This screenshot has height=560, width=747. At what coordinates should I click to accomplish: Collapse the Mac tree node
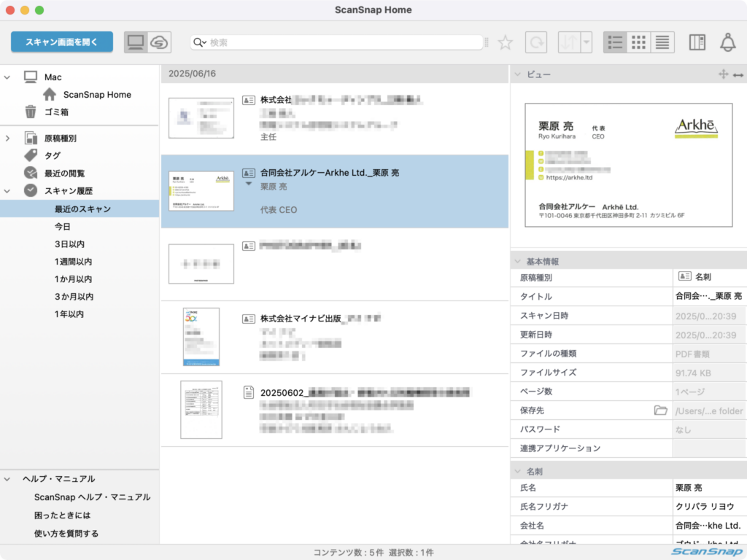(x=7, y=77)
